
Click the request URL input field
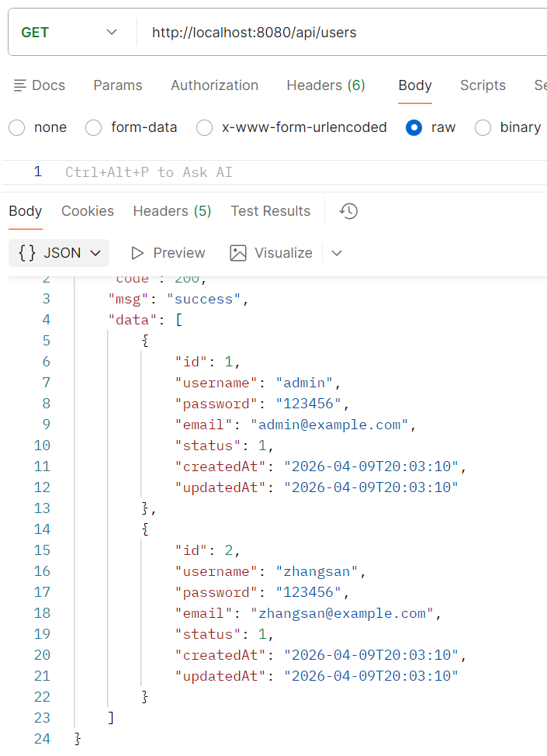point(343,33)
